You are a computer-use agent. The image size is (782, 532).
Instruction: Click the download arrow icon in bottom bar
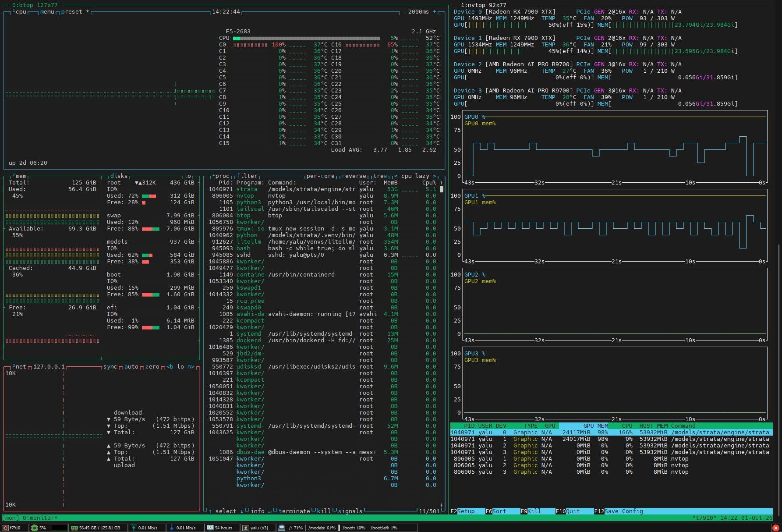click(171, 528)
